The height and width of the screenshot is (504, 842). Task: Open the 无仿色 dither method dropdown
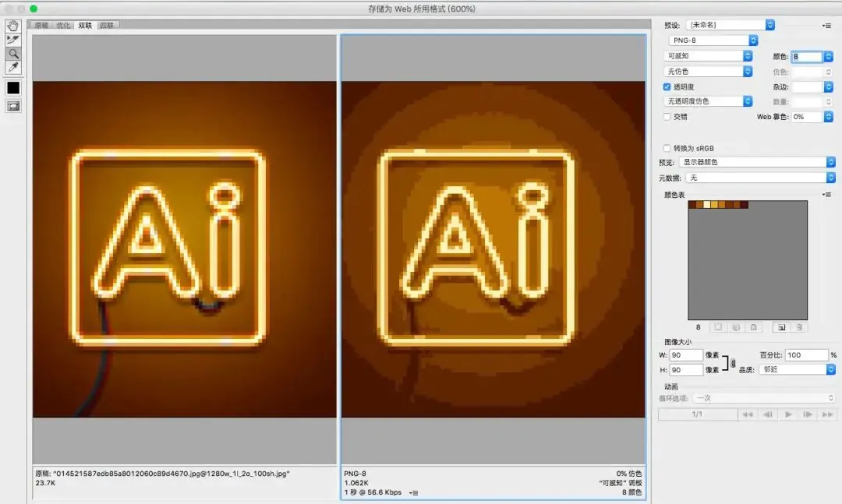coord(708,72)
